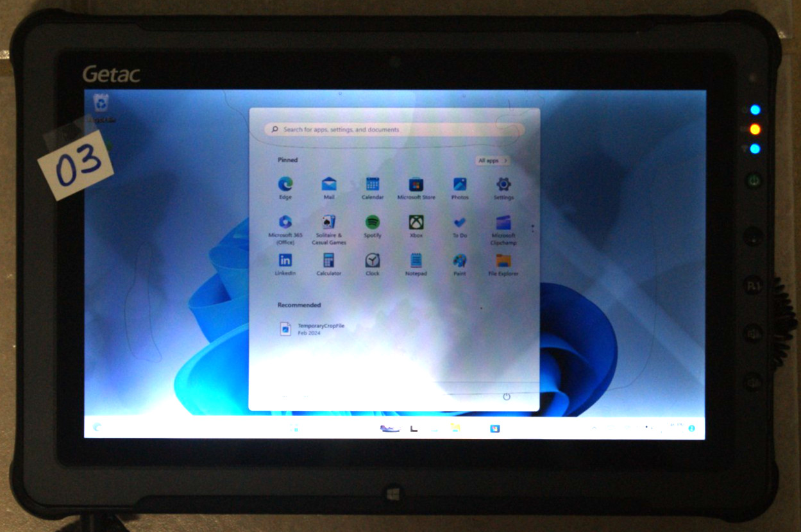Open the recommended TemporaryCropFile item

click(313, 329)
